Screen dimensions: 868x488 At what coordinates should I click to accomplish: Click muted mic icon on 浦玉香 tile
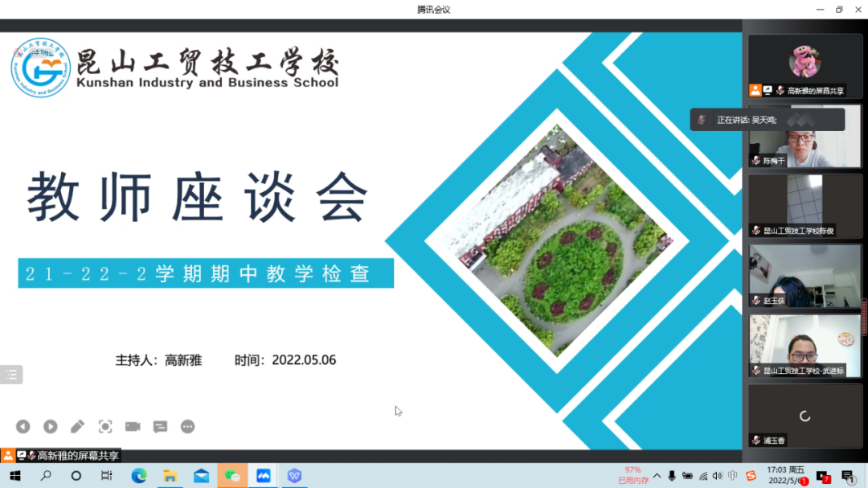tap(756, 441)
